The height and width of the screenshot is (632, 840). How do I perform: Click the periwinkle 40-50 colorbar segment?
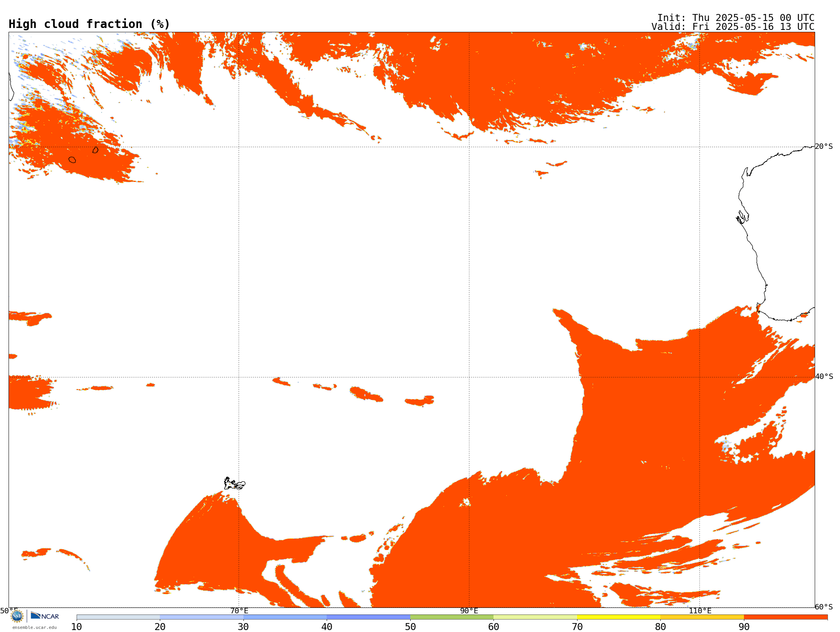tap(368, 617)
